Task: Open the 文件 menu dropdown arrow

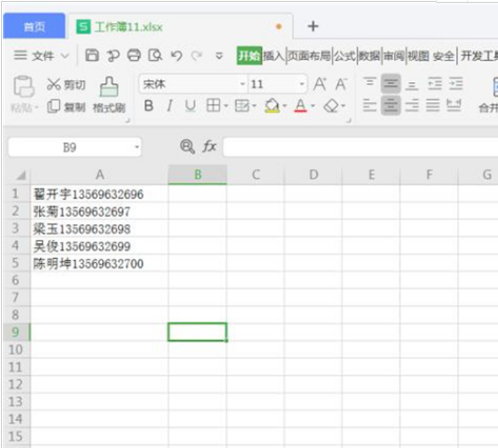Action: coord(65,56)
